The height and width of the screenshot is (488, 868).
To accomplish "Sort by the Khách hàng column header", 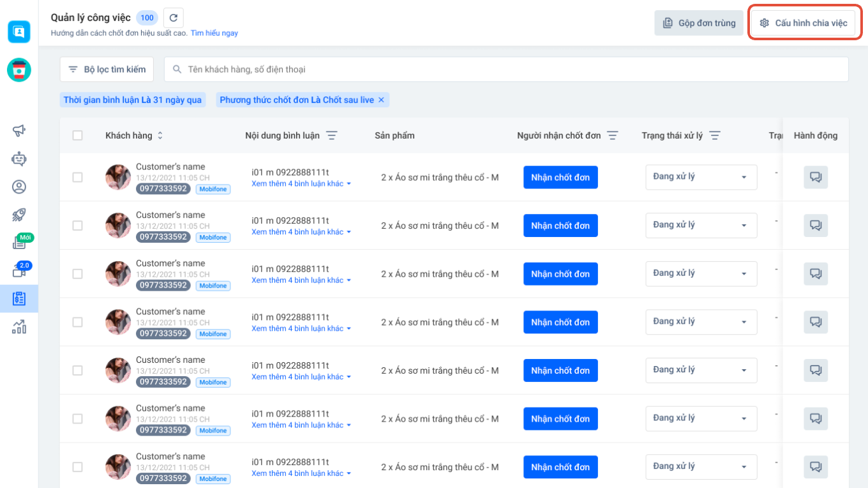I will (160, 135).
